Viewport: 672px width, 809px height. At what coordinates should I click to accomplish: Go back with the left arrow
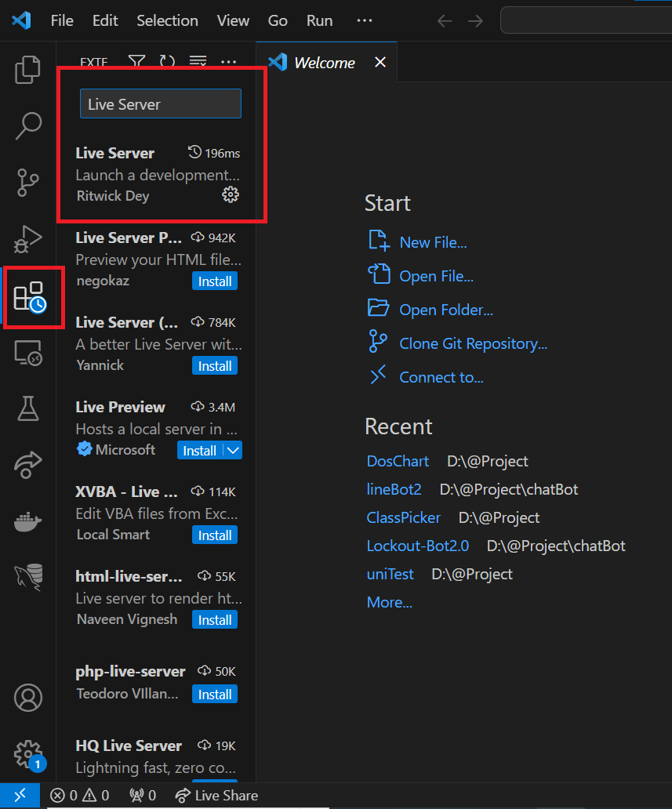(x=445, y=21)
